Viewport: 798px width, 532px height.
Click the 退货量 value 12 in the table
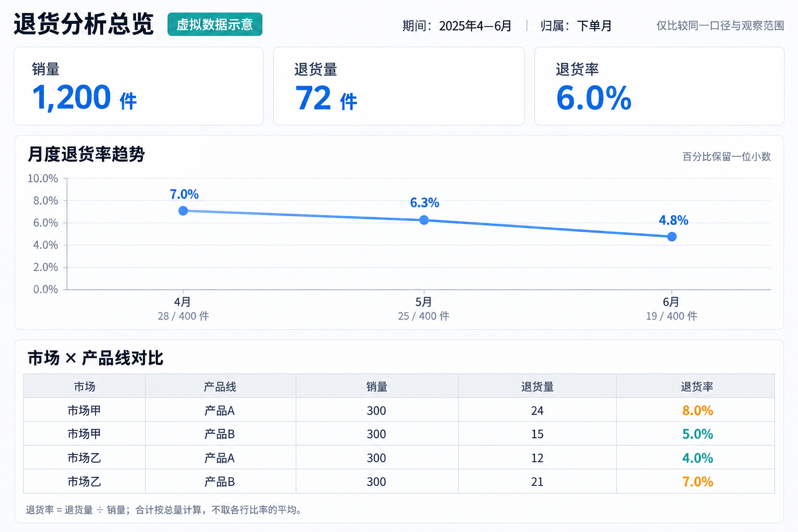click(x=537, y=458)
